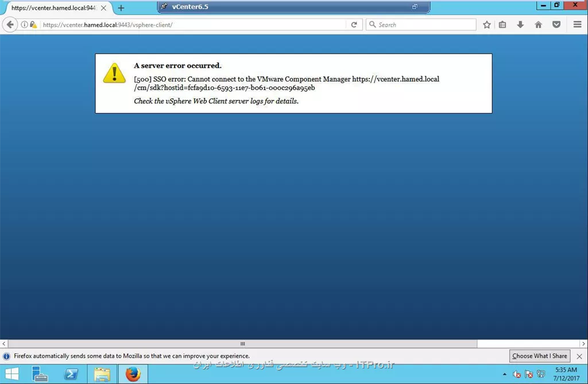Click the '[500] SSO error' message text
Viewport: 588px width, 384px height.
coord(287,83)
